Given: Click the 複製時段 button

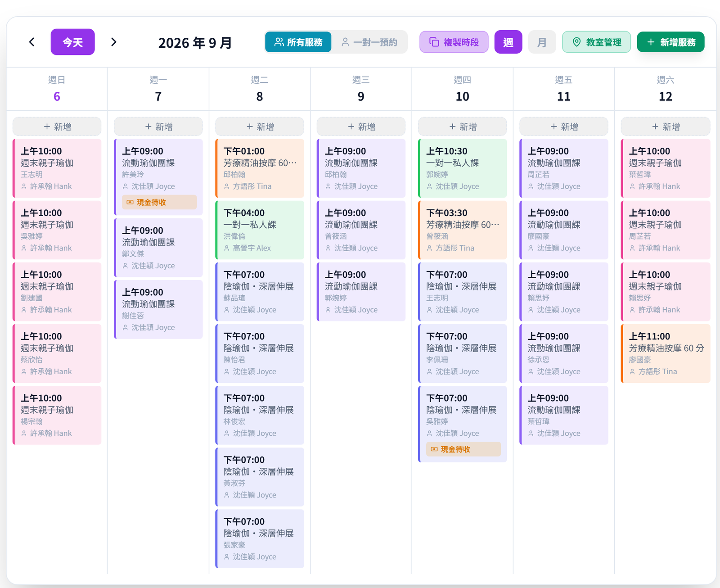Looking at the screenshot, I should [454, 42].
